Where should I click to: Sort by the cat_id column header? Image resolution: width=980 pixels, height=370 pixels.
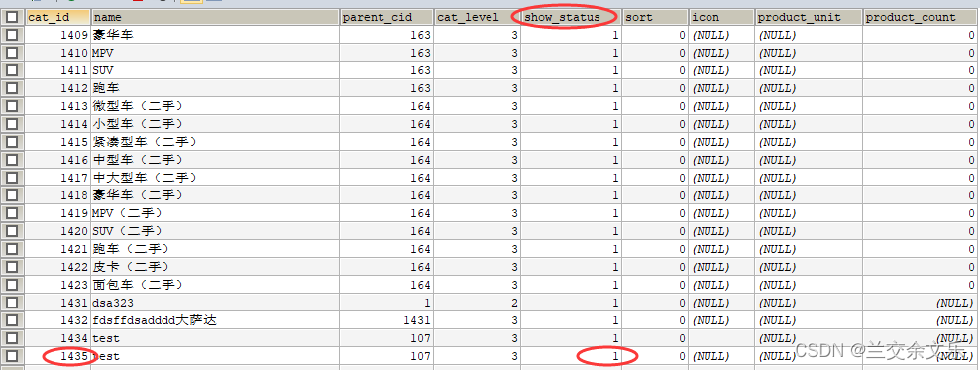pyautogui.click(x=57, y=18)
